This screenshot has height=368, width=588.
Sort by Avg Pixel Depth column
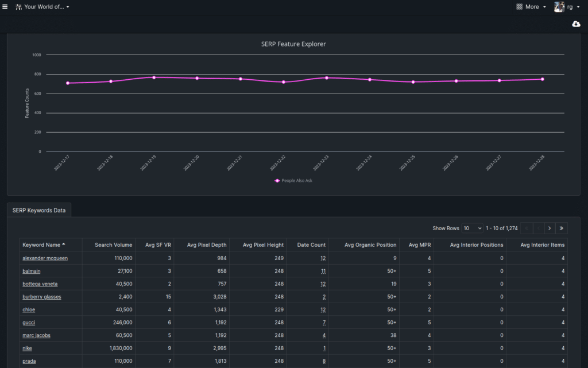[x=207, y=245]
